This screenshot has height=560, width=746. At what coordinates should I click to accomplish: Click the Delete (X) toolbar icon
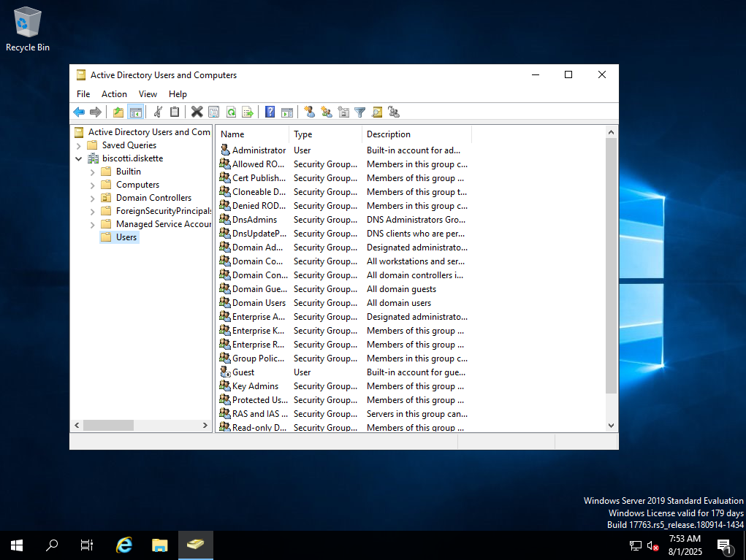(x=197, y=112)
